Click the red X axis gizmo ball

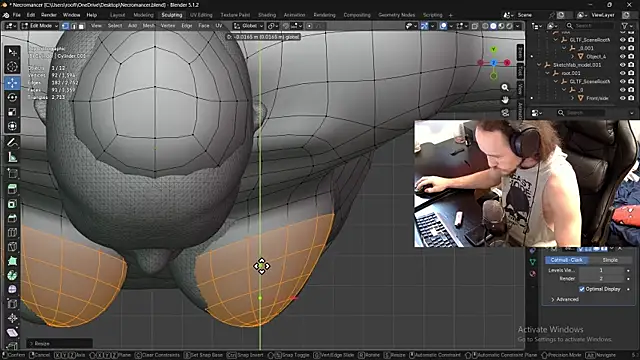(x=507, y=62)
